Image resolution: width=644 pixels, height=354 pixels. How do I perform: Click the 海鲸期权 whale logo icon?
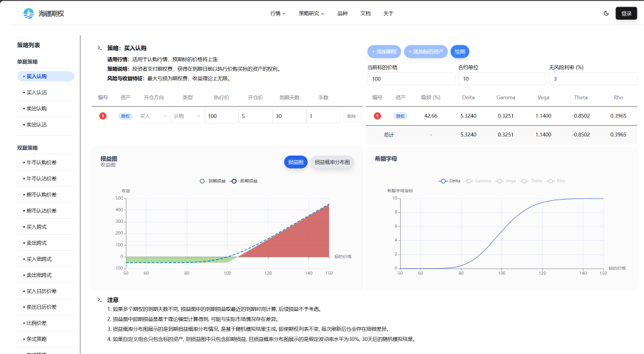28,13
